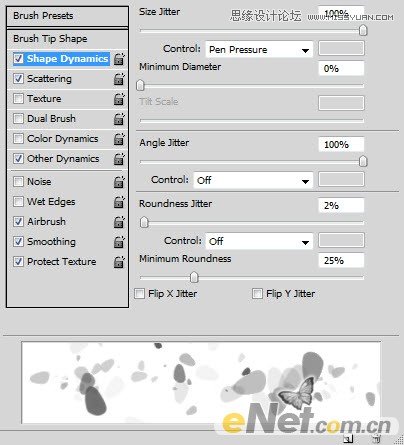This screenshot has height=445, width=404.
Task: Click the Wet Edges label
Action: point(51,202)
